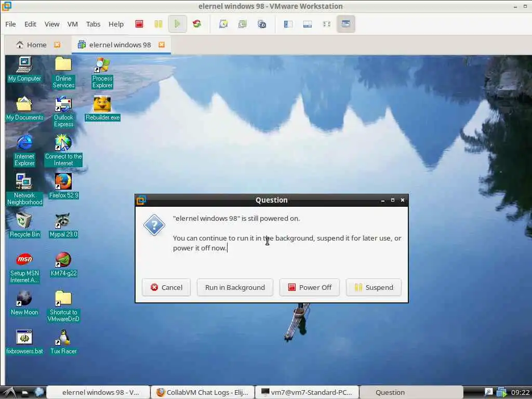Select the New Moon desktop shortcut

tap(24, 303)
